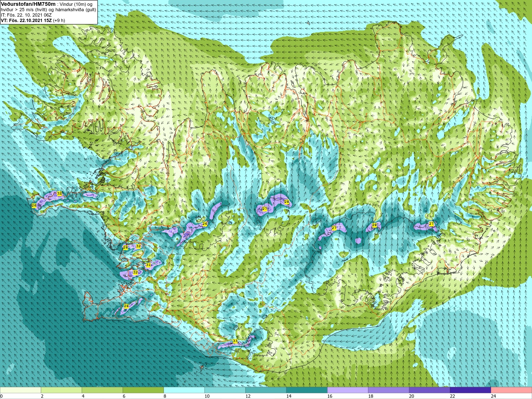Select the pale cyan 8–10 m/s legend swatch

(184, 390)
